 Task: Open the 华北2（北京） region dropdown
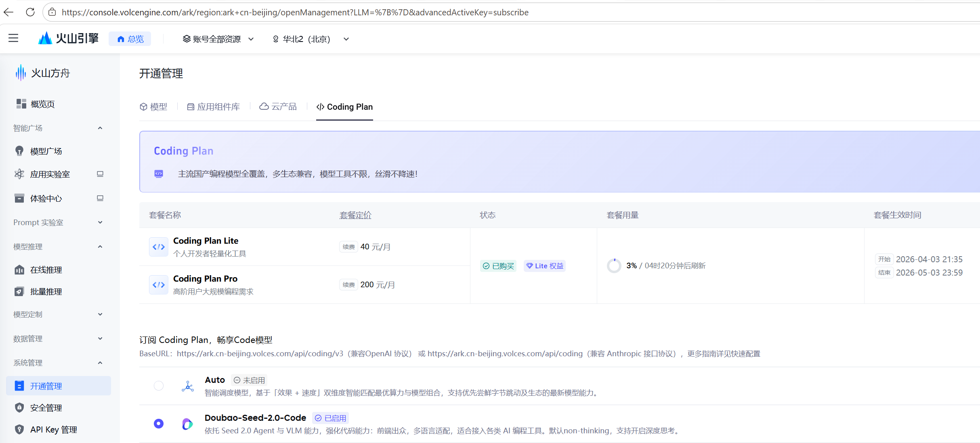311,39
